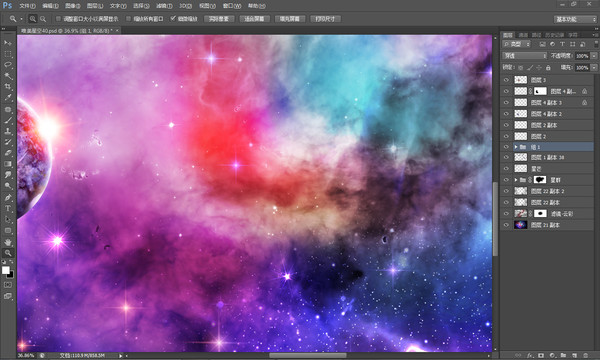The image size is (600, 360).
Task: Uncheck the 细微缩放 checkbox
Action: pos(173,19)
